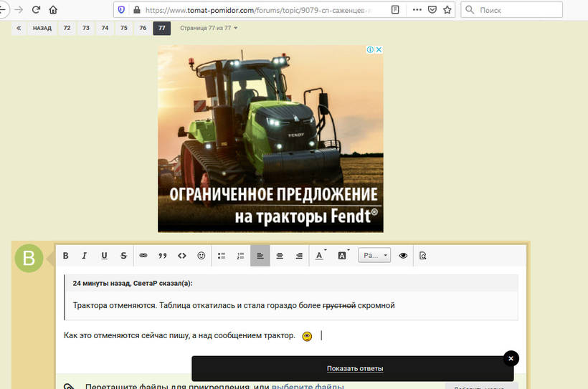Click the 'Показать ответы' link
The height and width of the screenshot is (389, 588).
(355, 368)
